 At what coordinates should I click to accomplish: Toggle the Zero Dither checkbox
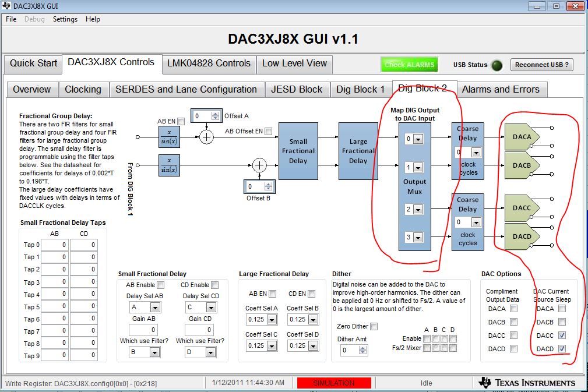coord(374,326)
